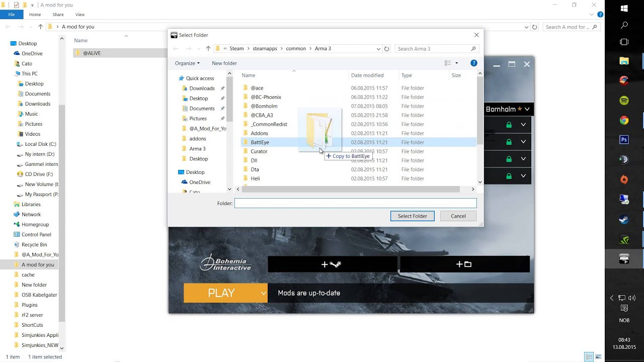Sort by Type column header

pos(407,75)
